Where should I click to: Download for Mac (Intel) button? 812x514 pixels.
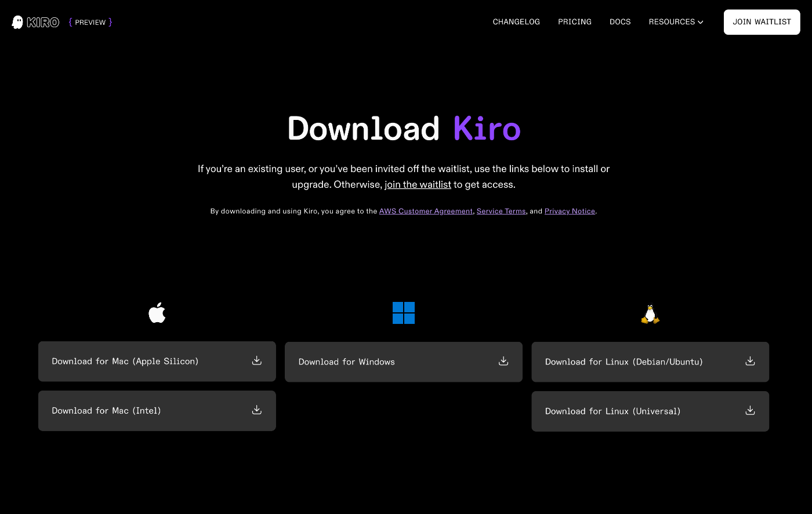(x=157, y=410)
